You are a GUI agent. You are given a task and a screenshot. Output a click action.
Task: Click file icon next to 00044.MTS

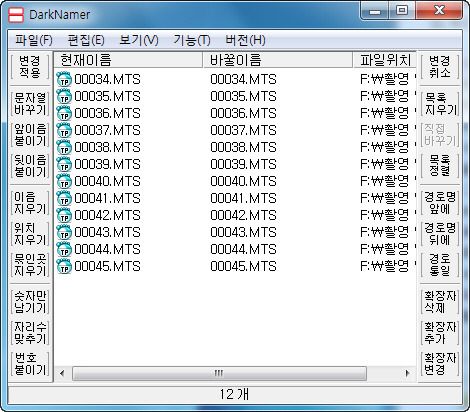(x=64, y=249)
